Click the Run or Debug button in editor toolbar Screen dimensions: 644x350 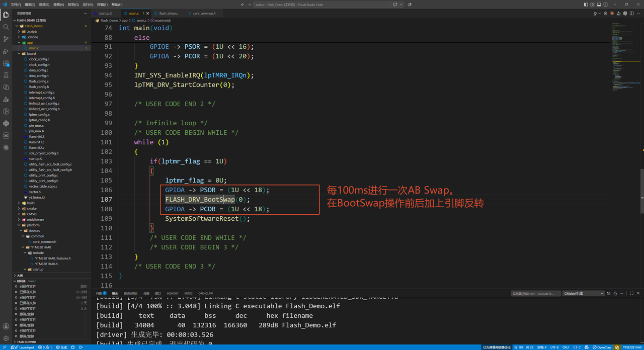point(595,14)
